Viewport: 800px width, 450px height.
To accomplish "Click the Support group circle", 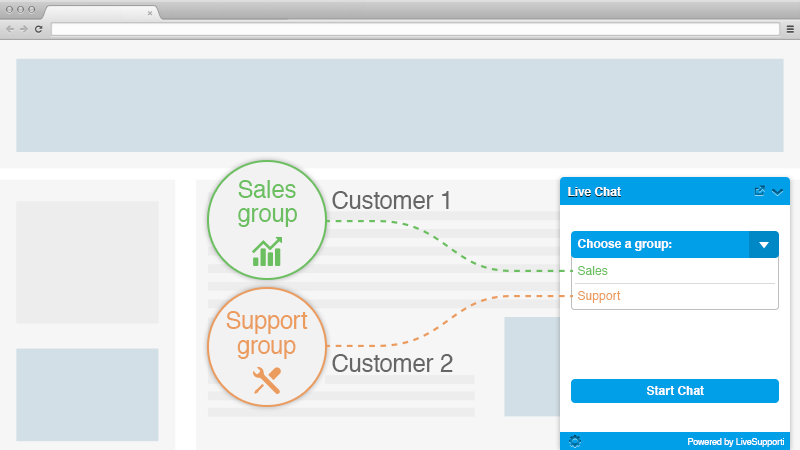I will coord(267,347).
